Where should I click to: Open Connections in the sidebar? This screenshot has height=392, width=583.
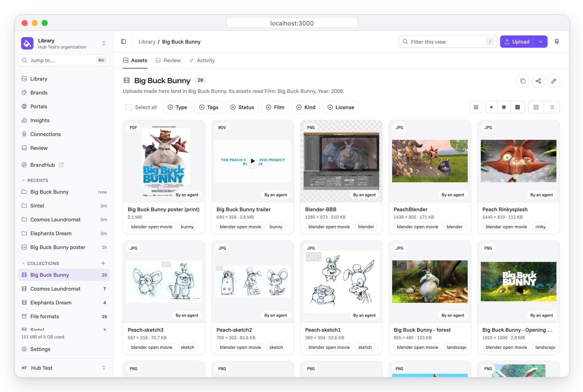(64, 134)
